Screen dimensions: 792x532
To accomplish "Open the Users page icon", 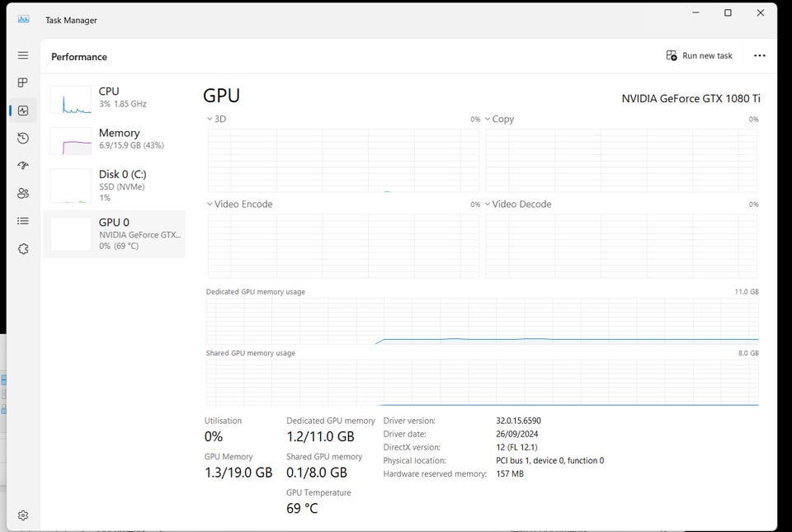I will 23,193.
